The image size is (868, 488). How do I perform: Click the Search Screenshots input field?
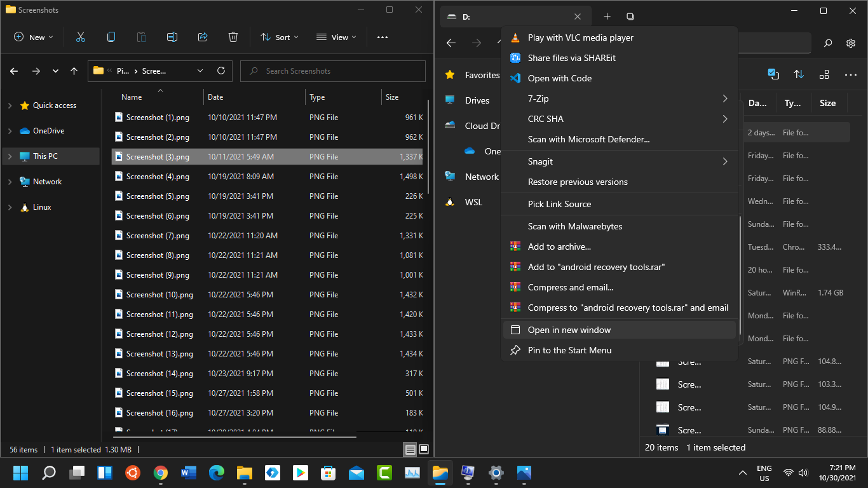[x=333, y=71]
